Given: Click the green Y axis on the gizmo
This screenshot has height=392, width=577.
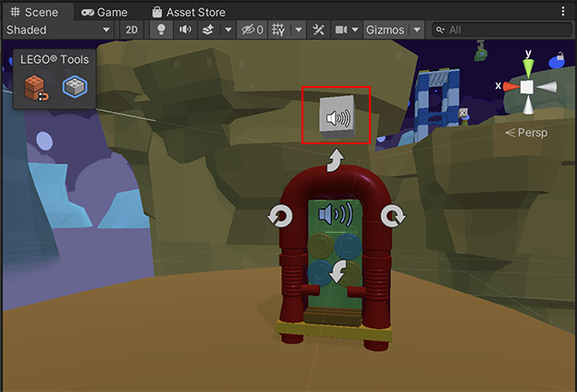Looking at the screenshot, I should click(x=527, y=63).
